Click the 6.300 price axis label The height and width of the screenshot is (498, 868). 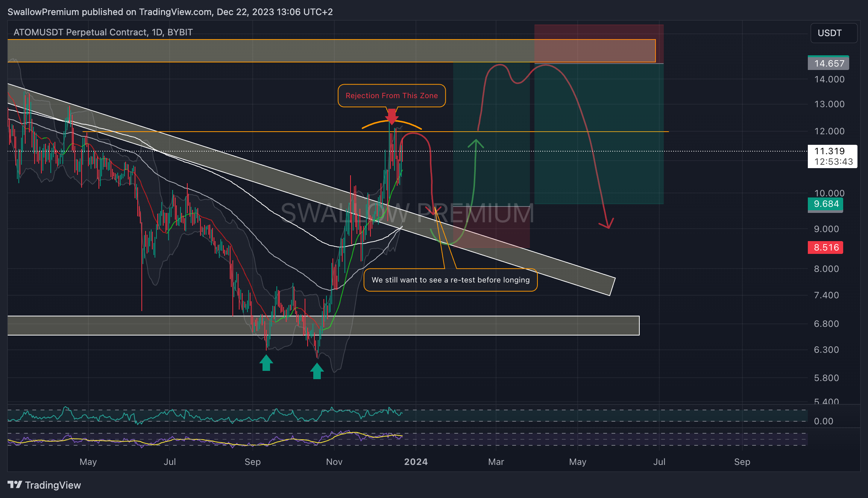826,350
